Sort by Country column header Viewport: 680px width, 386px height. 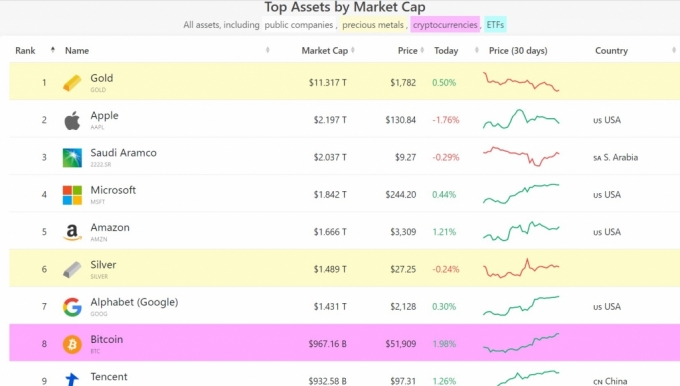[x=611, y=50]
